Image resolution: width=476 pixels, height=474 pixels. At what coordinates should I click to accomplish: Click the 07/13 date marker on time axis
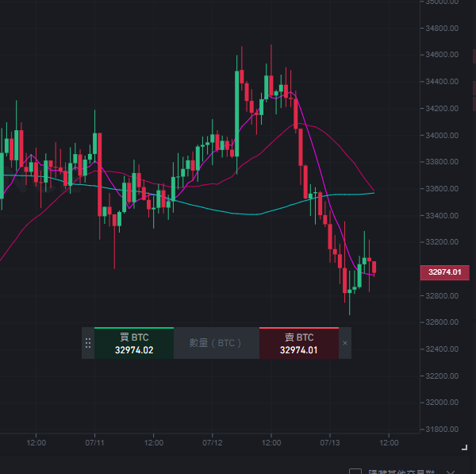point(330,443)
